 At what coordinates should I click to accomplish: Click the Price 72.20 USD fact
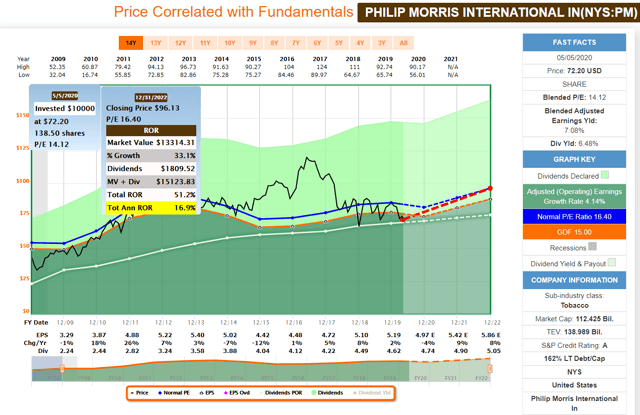(574, 71)
